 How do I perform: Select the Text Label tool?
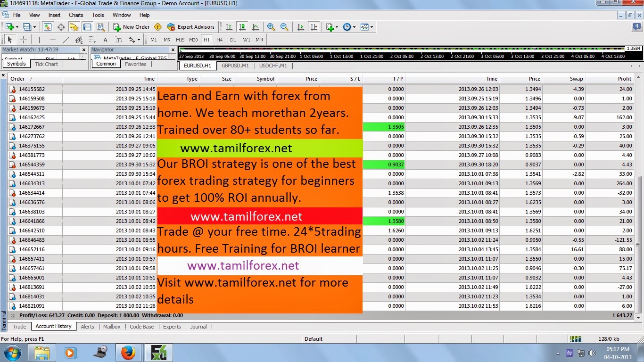[x=119, y=40]
